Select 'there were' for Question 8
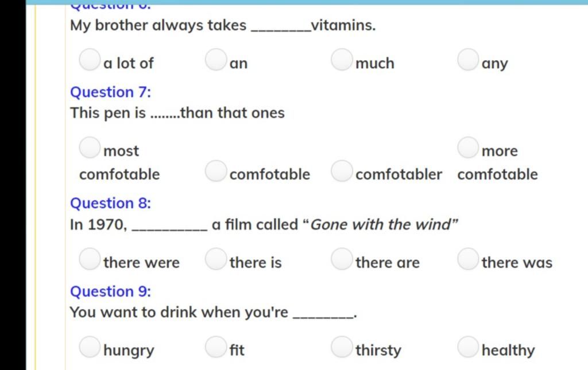The height and width of the screenshot is (370, 588). click(90, 259)
